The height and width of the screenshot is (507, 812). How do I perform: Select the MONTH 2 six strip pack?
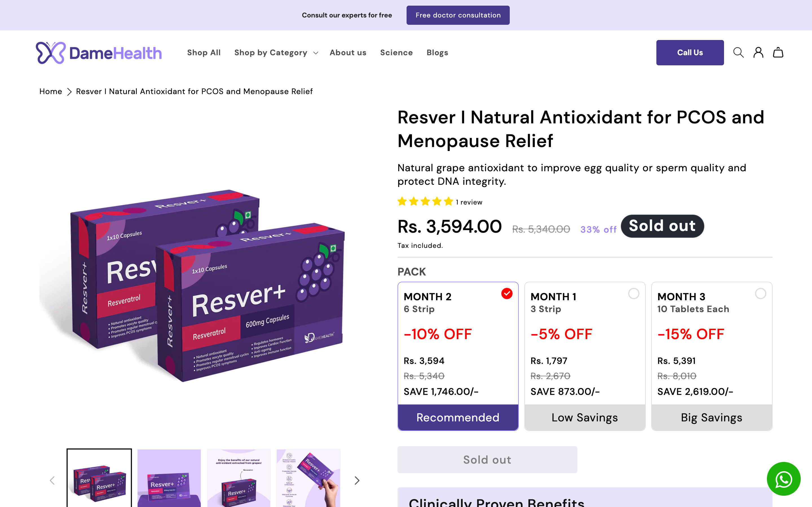[458, 356]
